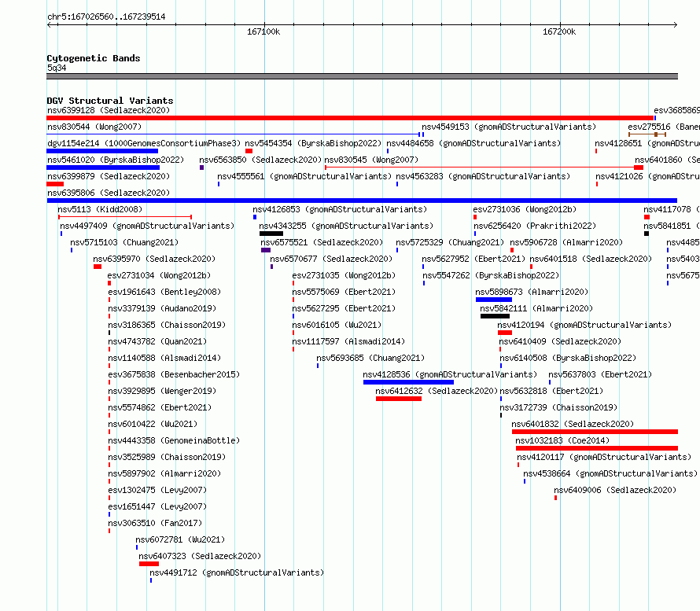Open label nsv4491712 (gnomADStructuralVariants)
The width and height of the screenshot is (700, 611).
tap(237, 572)
